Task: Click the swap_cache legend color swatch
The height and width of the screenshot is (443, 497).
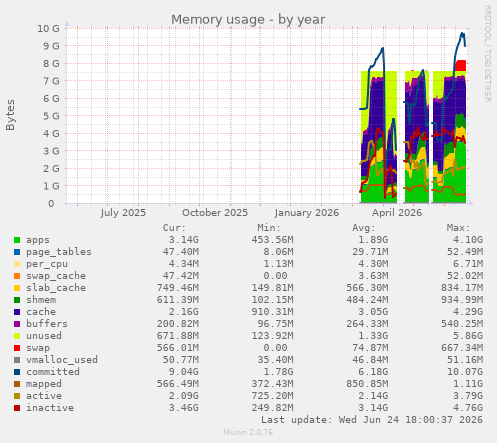Action: pyautogui.click(x=17, y=276)
